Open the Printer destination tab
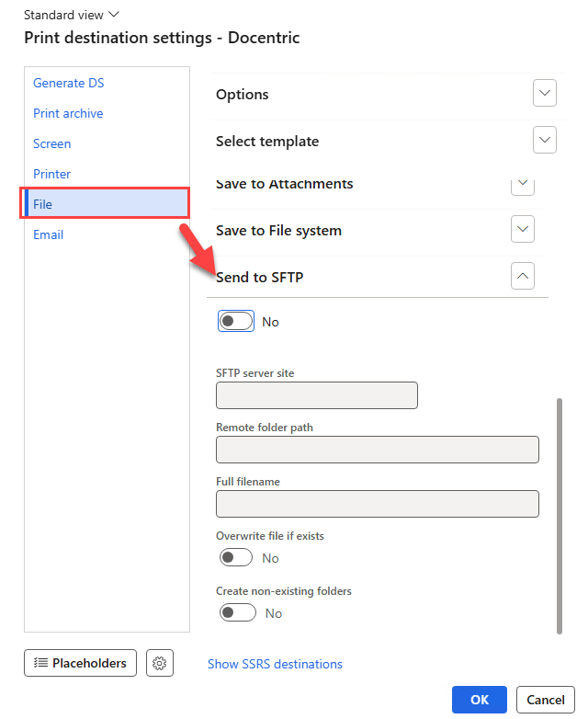The width and height of the screenshot is (588, 719). pos(52,174)
